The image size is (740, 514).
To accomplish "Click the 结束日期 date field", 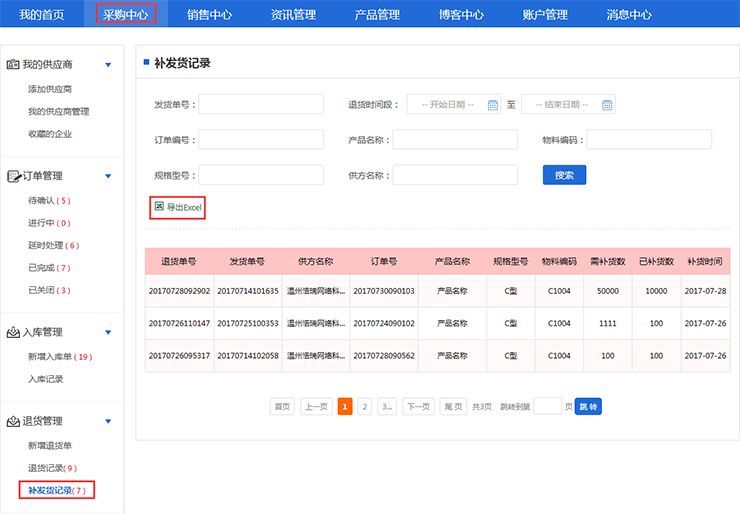I will click(x=568, y=104).
